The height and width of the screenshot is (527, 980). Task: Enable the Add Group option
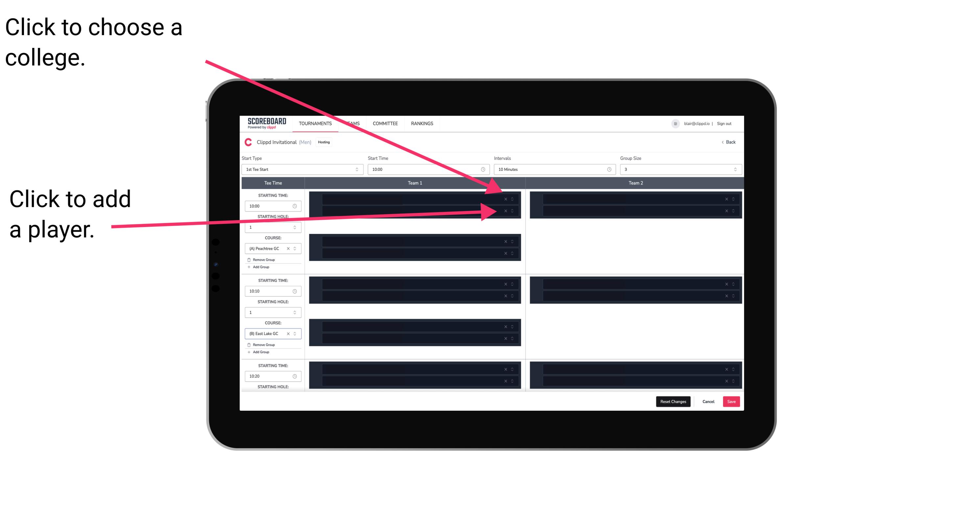coord(260,267)
